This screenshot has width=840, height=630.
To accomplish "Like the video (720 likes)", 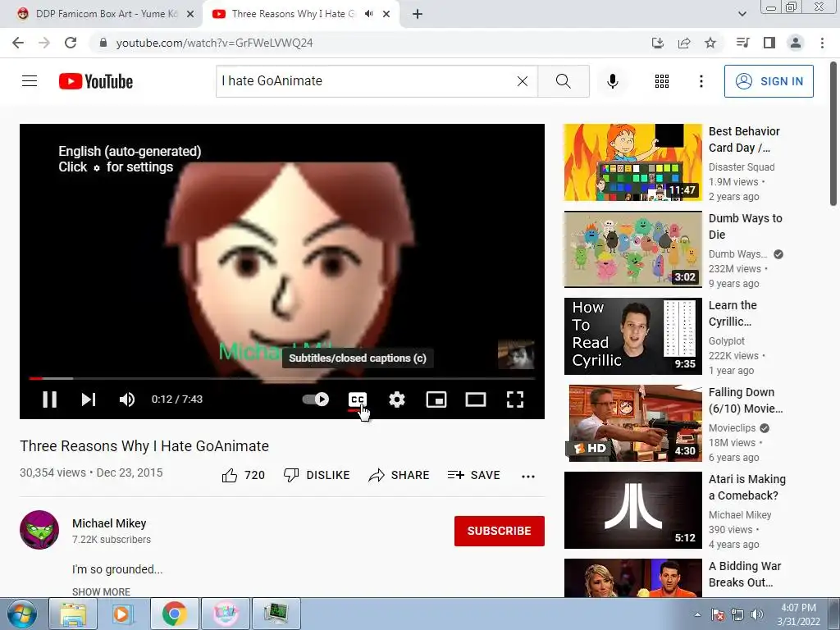I will [x=244, y=475].
